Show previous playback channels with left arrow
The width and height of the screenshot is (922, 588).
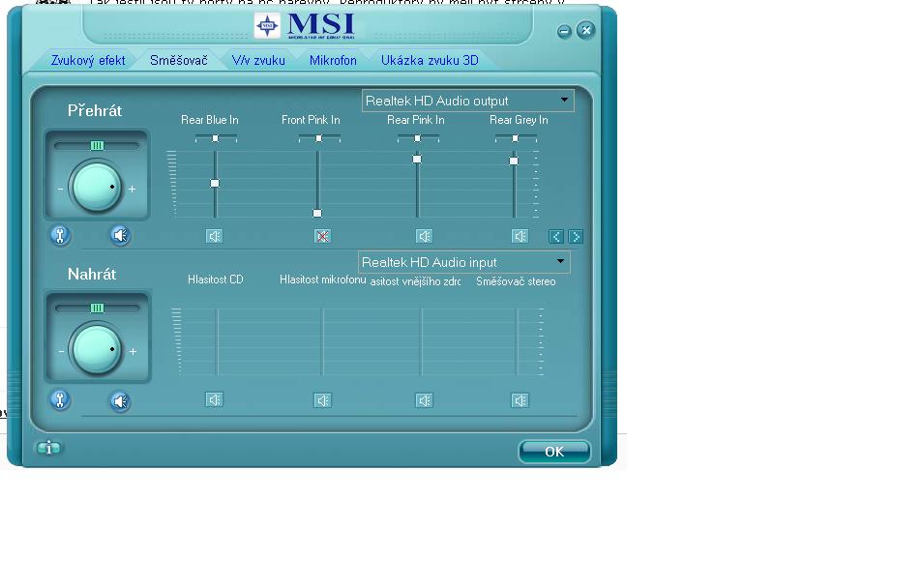point(555,236)
